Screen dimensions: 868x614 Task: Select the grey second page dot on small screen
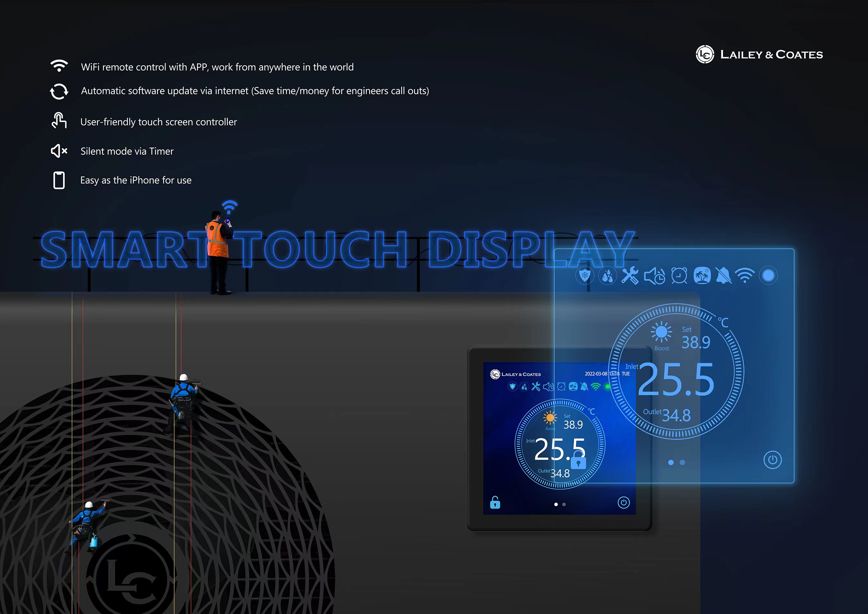point(564,504)
